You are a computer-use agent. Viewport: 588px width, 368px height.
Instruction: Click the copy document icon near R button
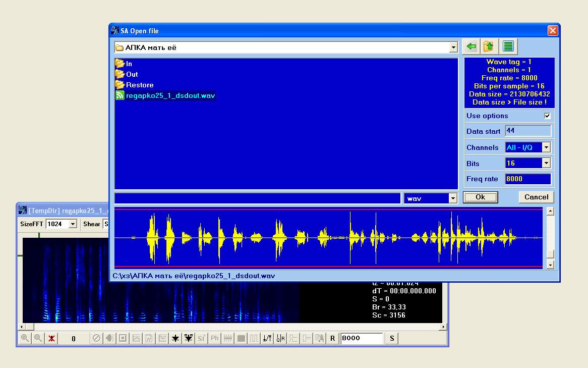(x=320, y=338)
